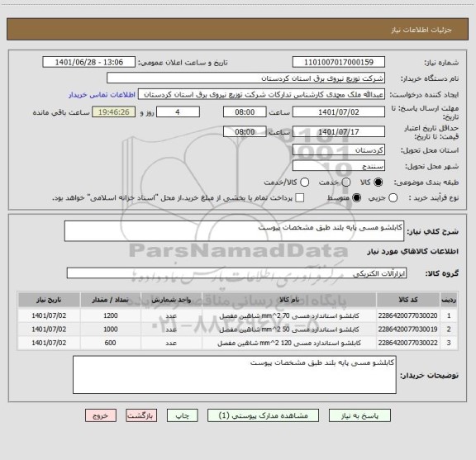
Task: Toggle the اسناد خزانه اسلامی payment checkbox
Action: coord(300,198)
